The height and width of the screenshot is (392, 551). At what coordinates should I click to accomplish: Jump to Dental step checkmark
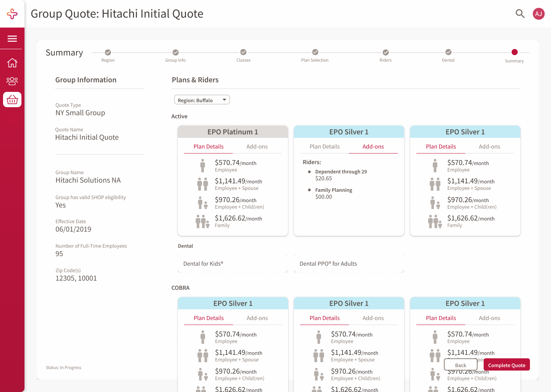pyautogui.click(x=448, y=52)
